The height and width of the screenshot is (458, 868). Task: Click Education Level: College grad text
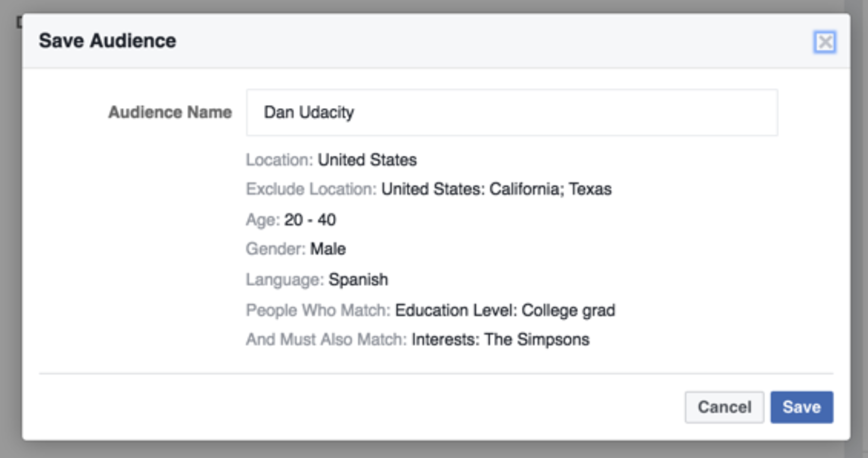[x=505, y=310]
